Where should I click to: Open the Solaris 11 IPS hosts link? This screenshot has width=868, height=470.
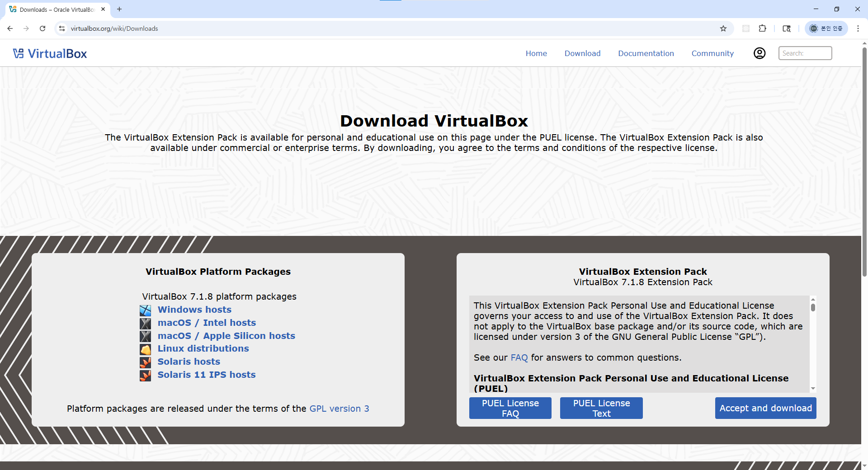[206, 375]
